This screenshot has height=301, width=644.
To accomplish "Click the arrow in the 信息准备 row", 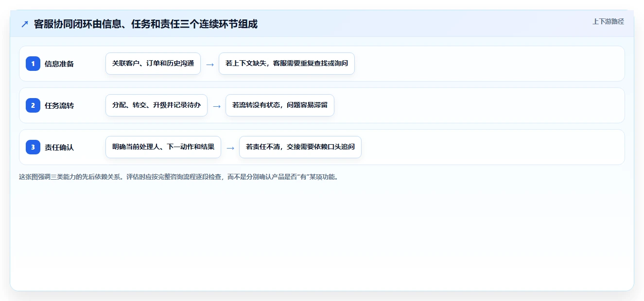I will (210, 64).
